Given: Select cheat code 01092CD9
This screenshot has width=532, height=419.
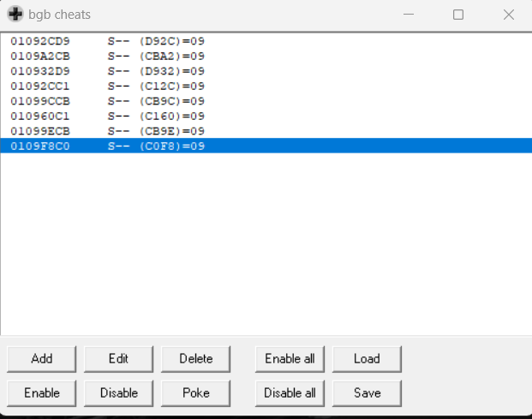Looking at the screenshot, I should coord(40,41).
